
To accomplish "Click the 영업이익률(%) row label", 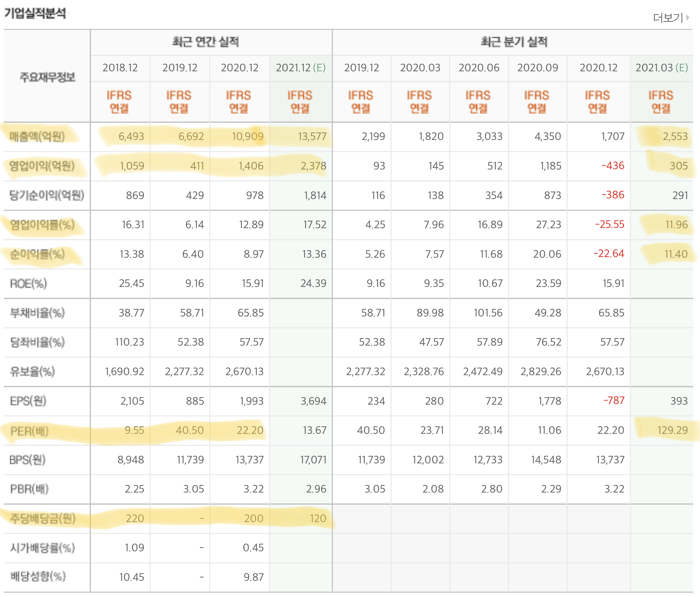I will point(42,225).
